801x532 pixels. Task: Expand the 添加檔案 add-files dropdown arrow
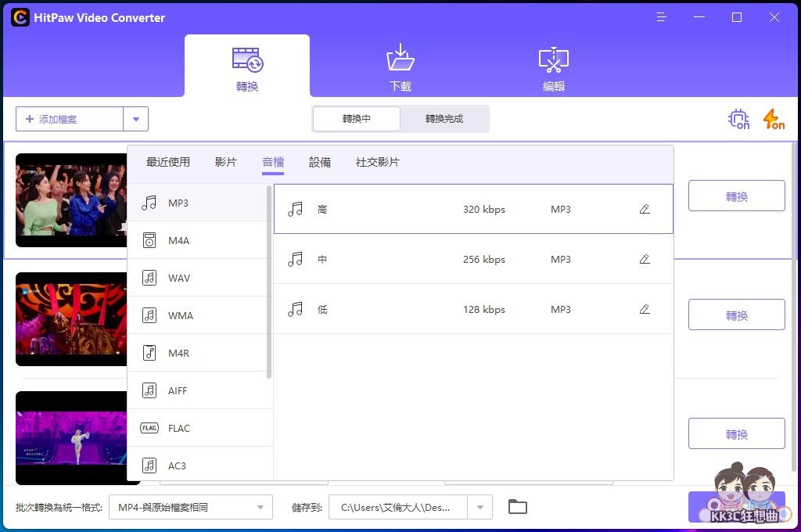pos(135,119)
